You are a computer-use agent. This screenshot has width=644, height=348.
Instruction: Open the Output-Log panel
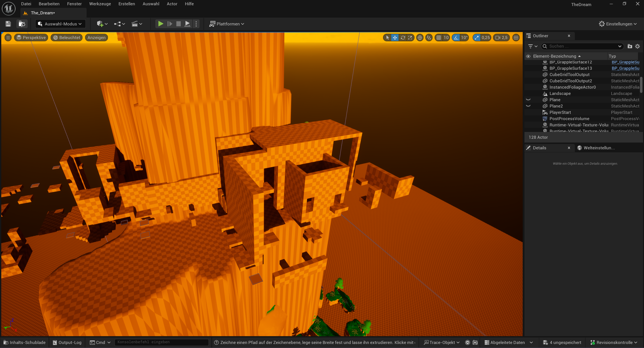67,342
